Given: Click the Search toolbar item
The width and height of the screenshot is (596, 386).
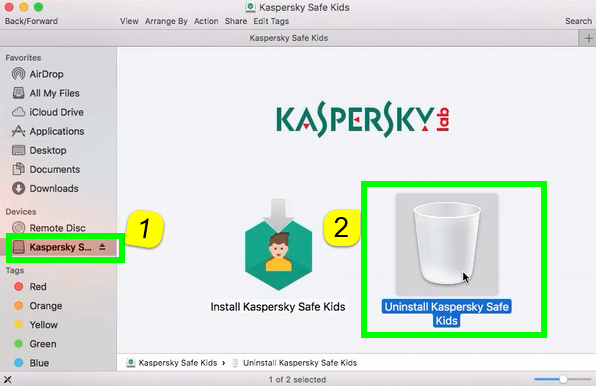Looking at the screenshot, I should click(578, 21).
